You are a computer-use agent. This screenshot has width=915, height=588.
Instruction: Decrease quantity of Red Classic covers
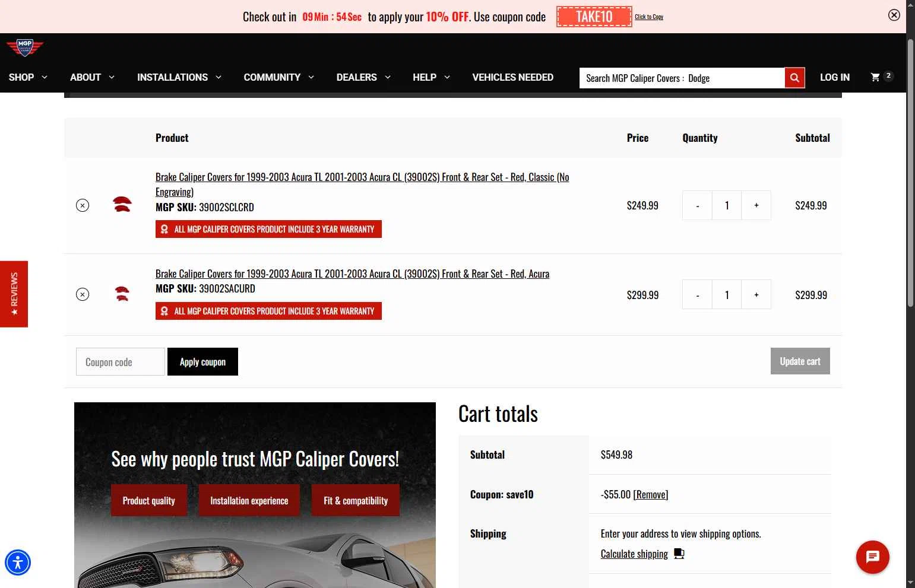(697, 205)
